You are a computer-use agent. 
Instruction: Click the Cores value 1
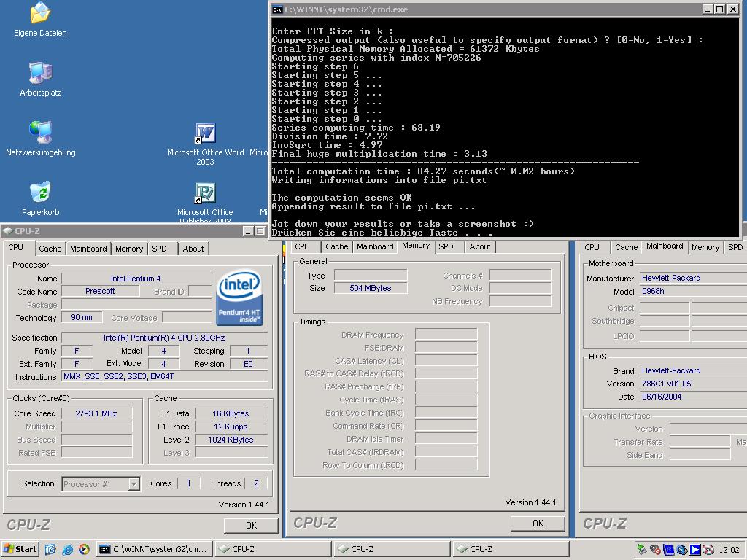point(189,483)
